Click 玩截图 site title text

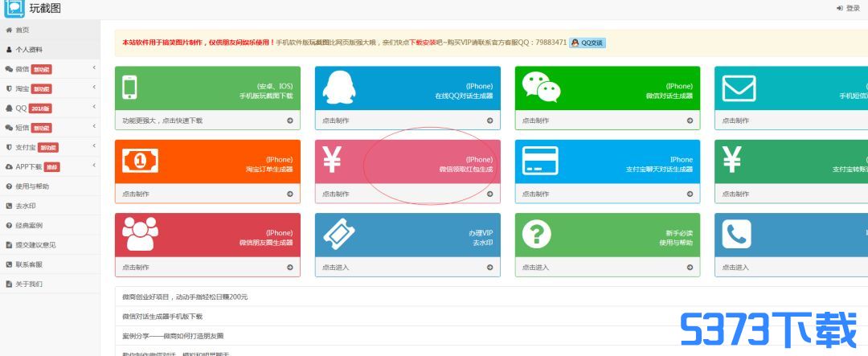tap(45, 8)
